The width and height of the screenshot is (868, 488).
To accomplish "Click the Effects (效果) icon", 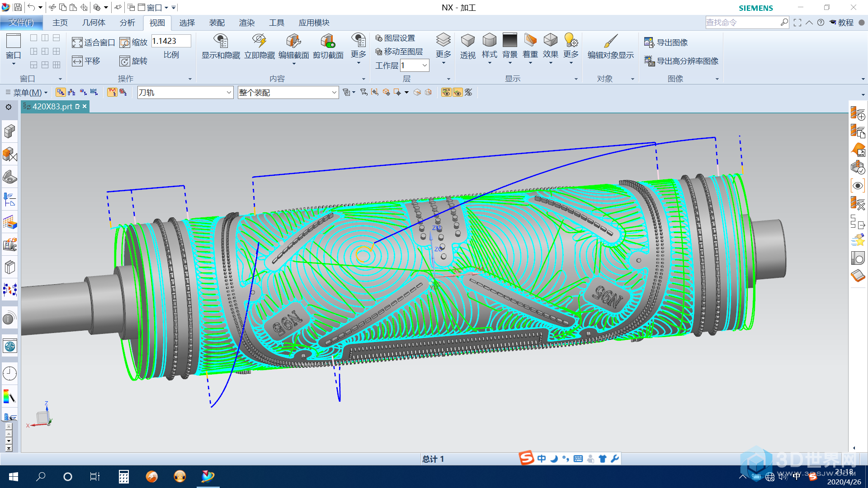I will pos(550,40).
